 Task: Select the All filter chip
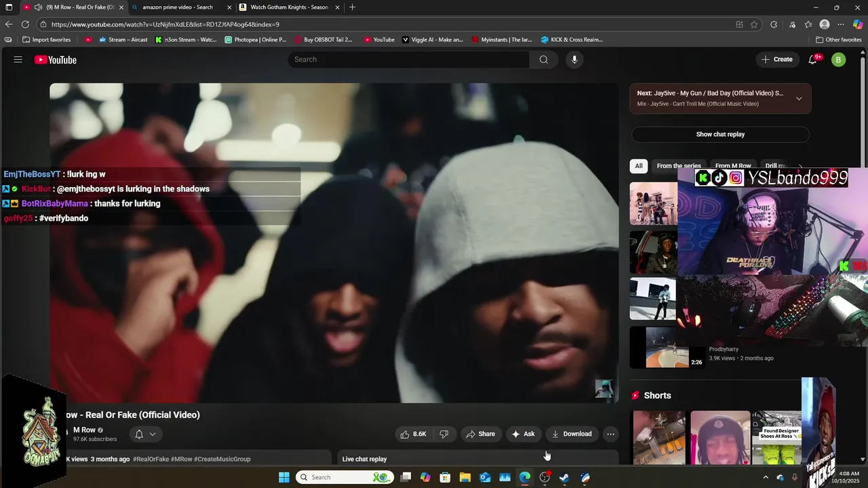tap(639, 166)
